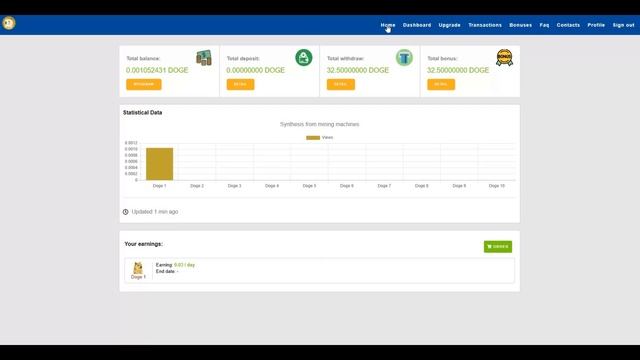Click the green wallet icon on Total deposit
Viewport: 640px width, 360px height.
304,58
